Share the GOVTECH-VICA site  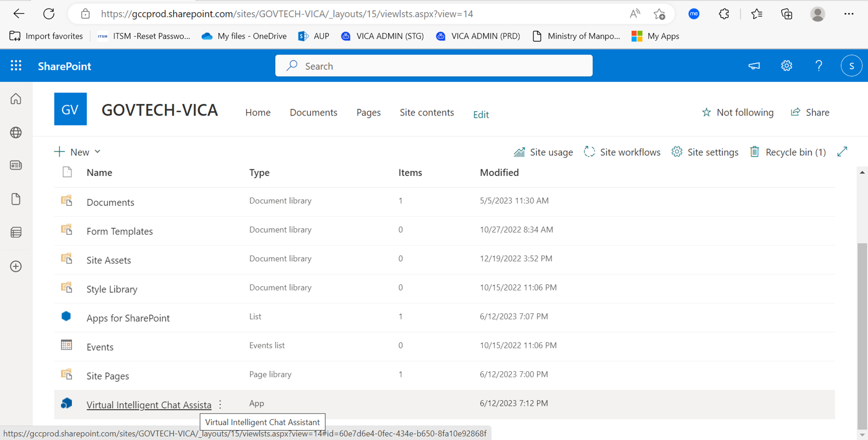(x=810, y=112)
